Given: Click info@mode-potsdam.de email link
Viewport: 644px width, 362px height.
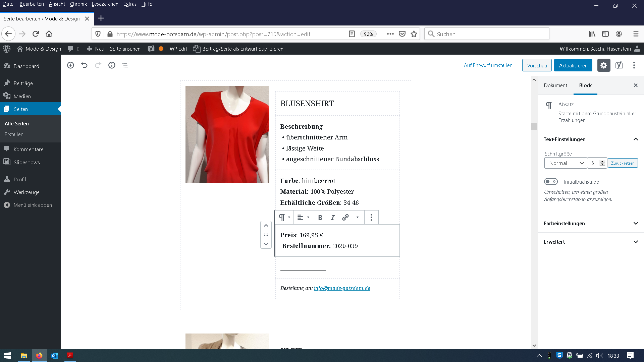Looking at the screenshot, I should [342, 288].
